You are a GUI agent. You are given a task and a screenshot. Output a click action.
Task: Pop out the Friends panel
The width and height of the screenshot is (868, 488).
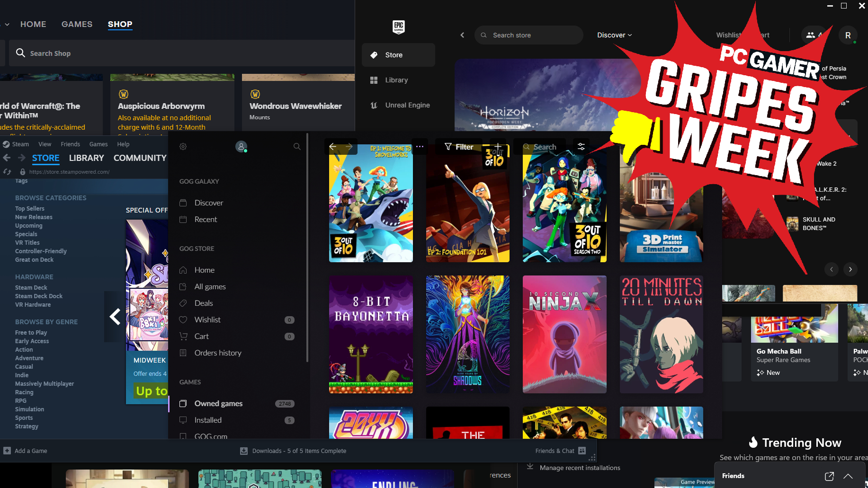click(x=829, y=476)
